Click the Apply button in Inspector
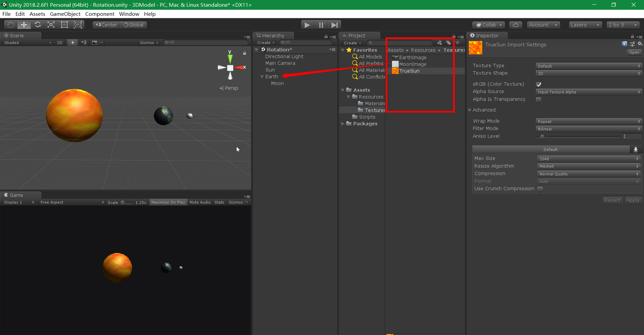Viewport: 644px width, 335px height. tap(633, 200)
